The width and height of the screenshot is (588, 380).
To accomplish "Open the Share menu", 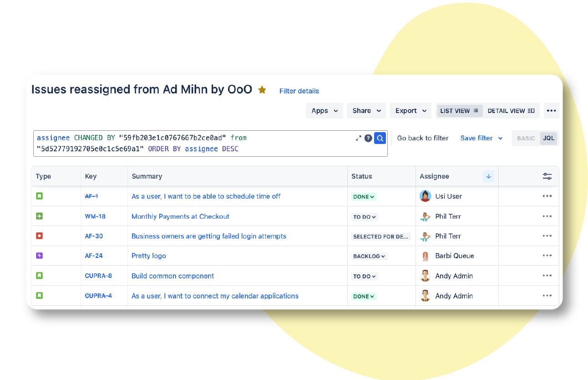I will [x=366, y=111].
